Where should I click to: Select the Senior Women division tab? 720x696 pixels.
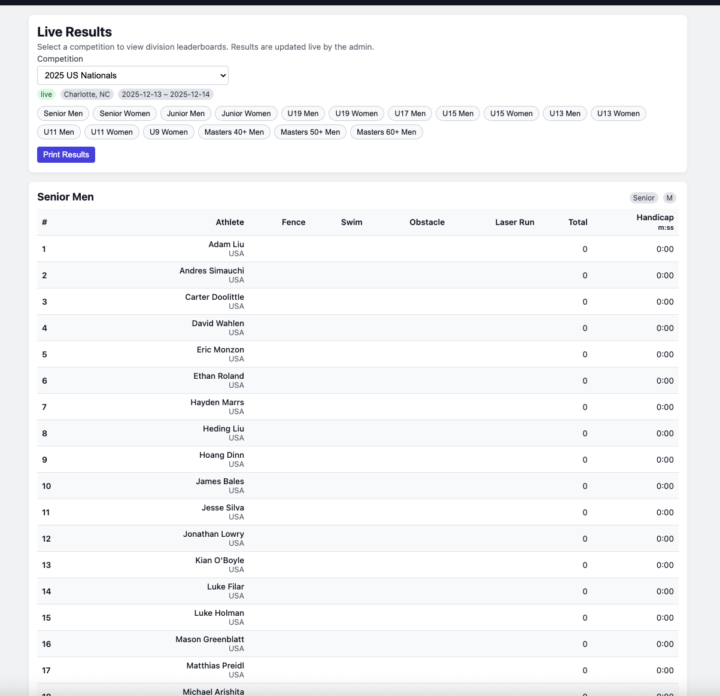pos(125,113)
